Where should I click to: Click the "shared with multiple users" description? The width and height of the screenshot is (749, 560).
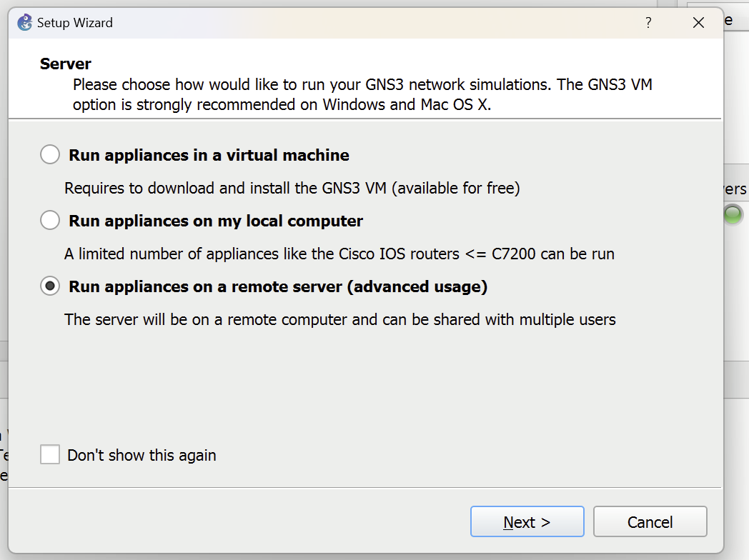340,319
